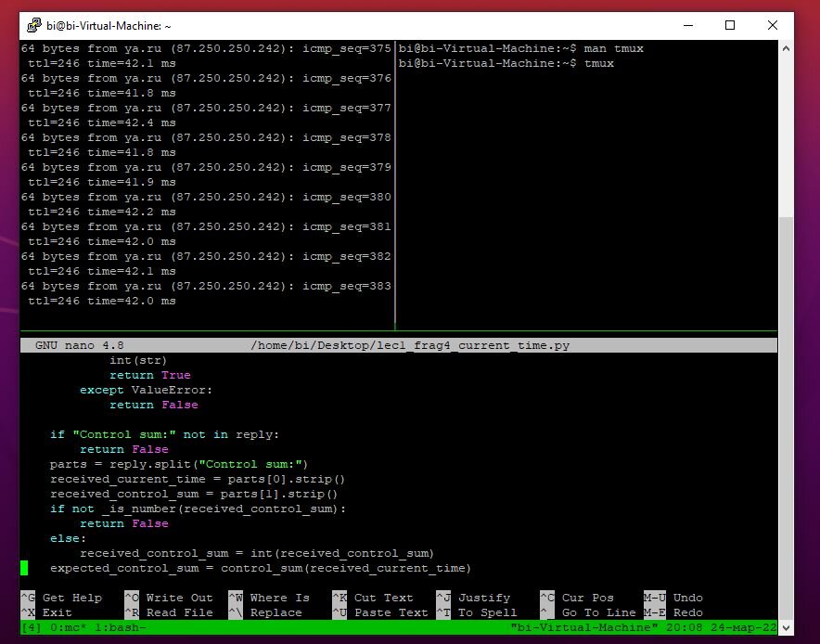The image size is (820, 644).
Task: Select the 0:mc* tmux window entry
Action: 69,627
